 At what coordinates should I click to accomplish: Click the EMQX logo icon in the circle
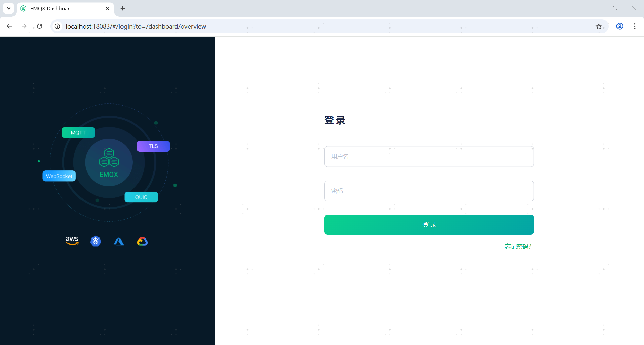pos(109,158)
